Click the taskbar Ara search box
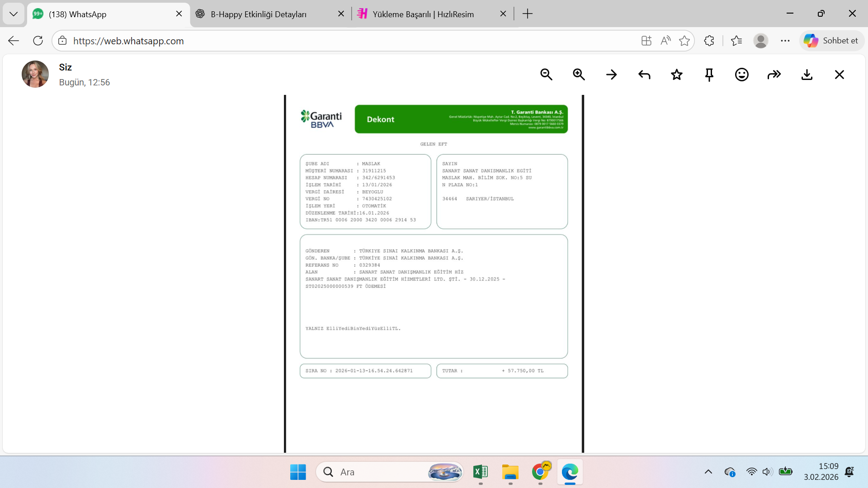Screen dimensions: 868x488 point(390,472)
